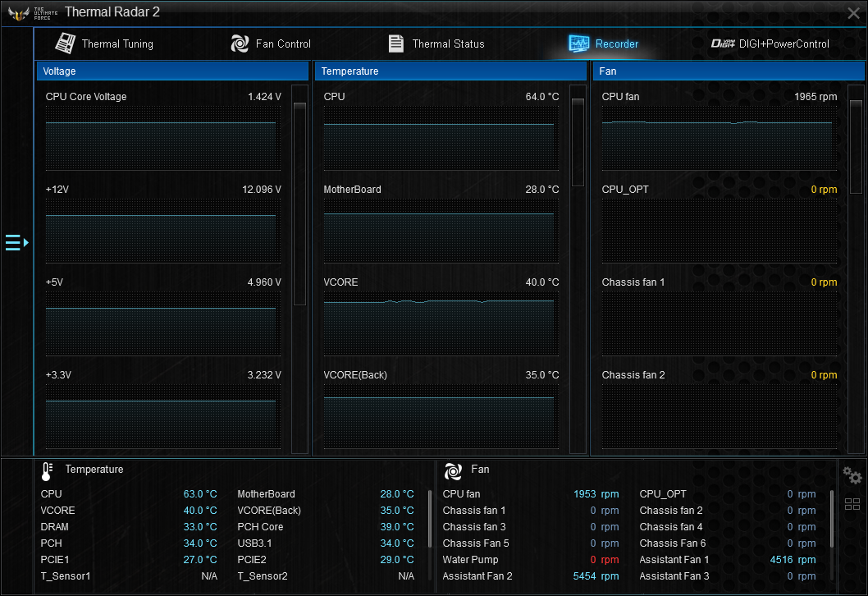The width and height of the screenshot is (868, 596).
Task: Click the Temperature panel scrollbar
Action: pyautogui.click(x=578, y=142)
